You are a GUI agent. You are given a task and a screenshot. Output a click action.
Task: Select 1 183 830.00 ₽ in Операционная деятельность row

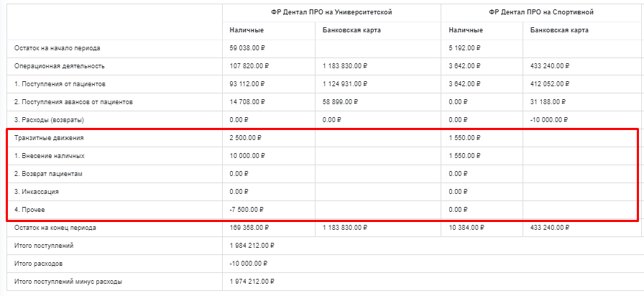click(345, 66)
